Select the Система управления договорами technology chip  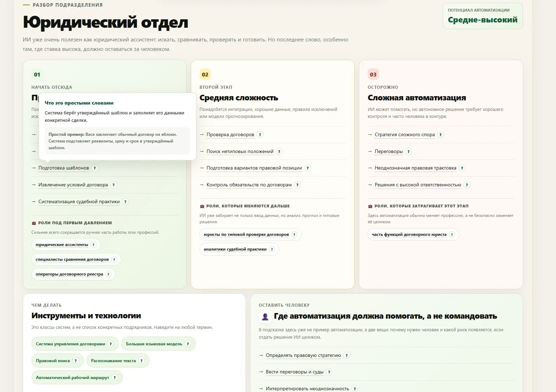tap(75, 344)
